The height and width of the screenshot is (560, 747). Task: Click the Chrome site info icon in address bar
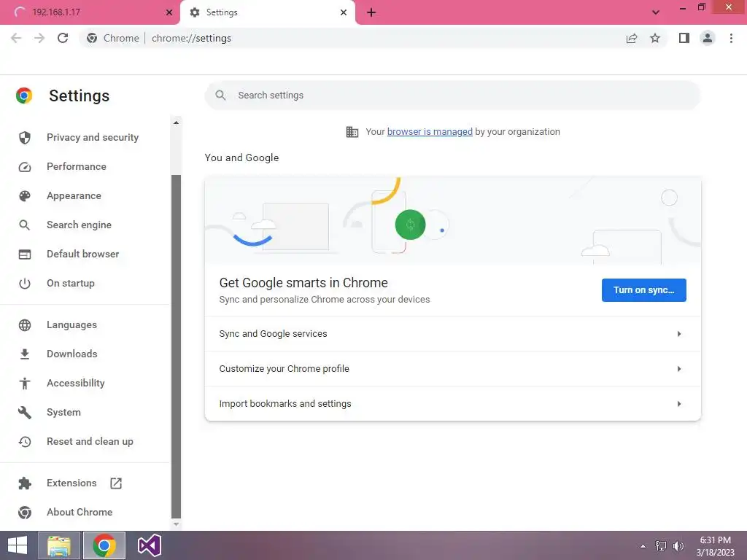92,38
